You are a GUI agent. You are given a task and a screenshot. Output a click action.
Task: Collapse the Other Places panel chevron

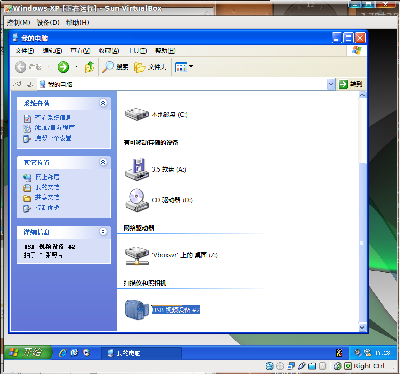(x=103, y=162)
